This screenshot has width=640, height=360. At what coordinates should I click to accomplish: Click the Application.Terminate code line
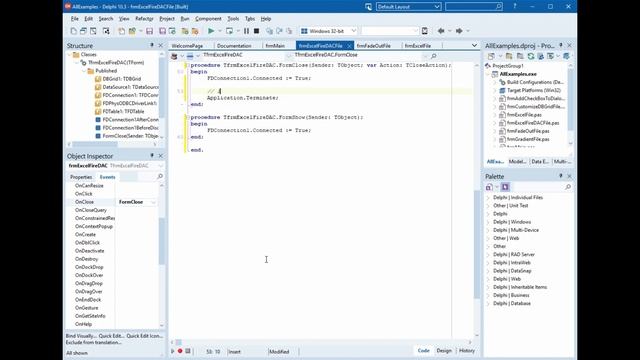pos(242,98)
